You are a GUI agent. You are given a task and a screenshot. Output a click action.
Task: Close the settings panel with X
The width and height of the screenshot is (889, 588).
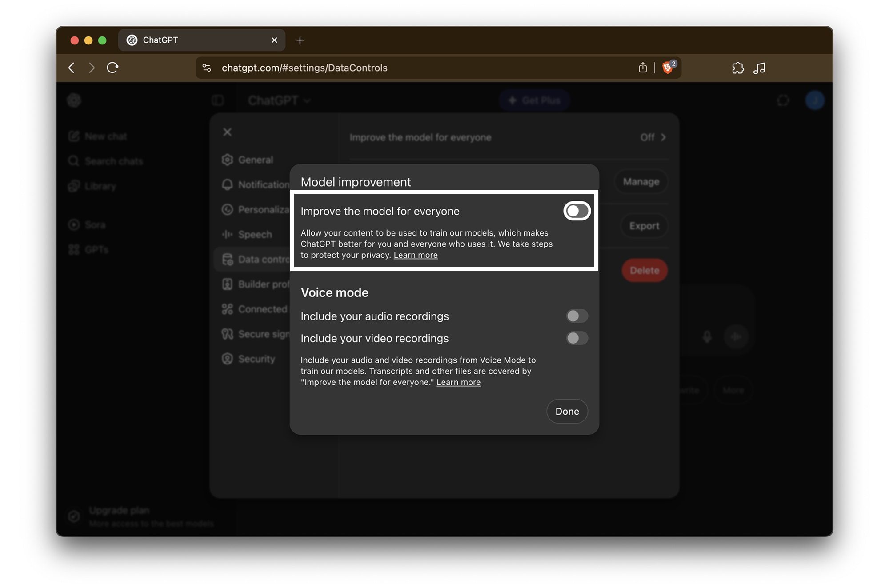click(227, 132)
